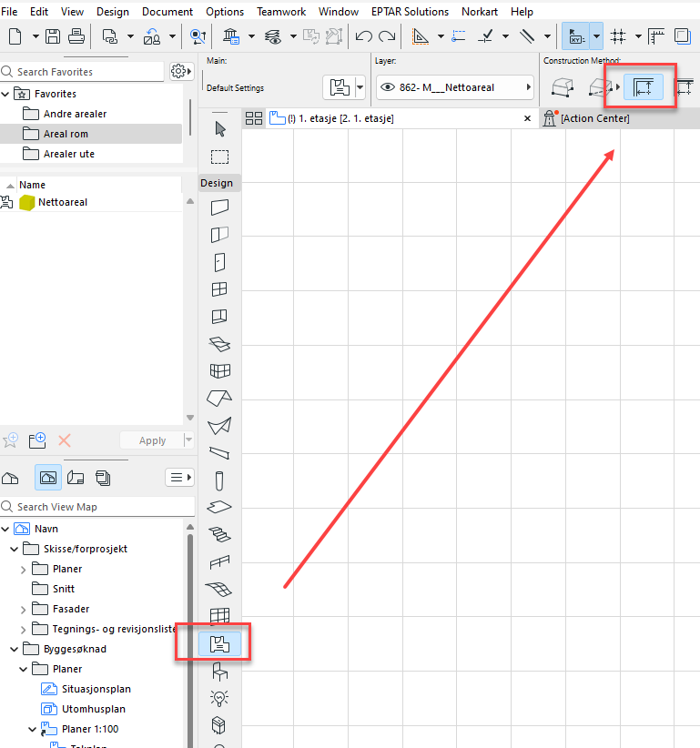The height and width of the screenshot is (748, 700).
Task: Select the Door tool
Action: tap(219, 262)
